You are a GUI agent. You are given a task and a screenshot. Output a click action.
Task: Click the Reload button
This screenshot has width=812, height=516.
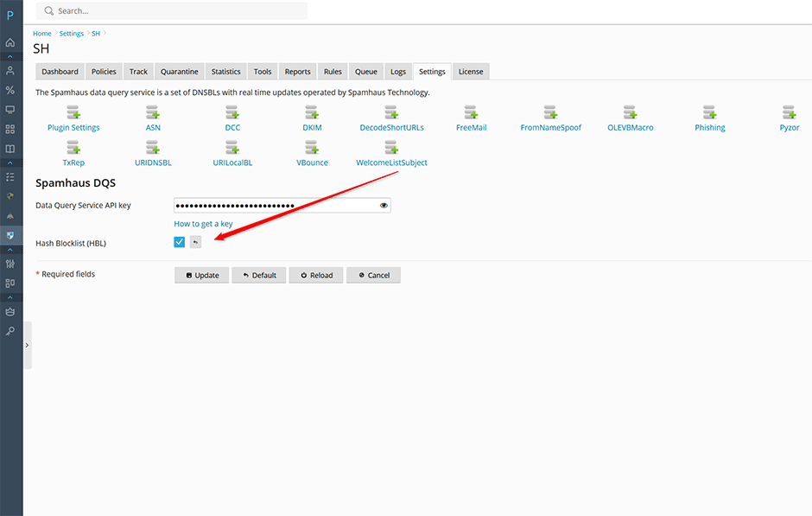pyautogui.click(x=316, y=275)
